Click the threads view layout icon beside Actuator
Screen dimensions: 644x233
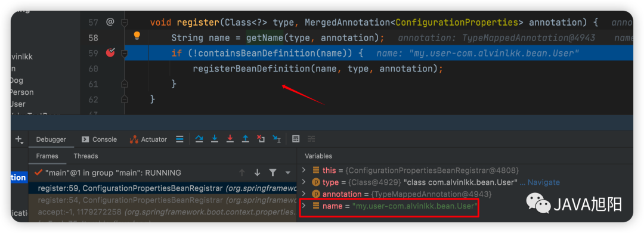[x=179, y=139]
